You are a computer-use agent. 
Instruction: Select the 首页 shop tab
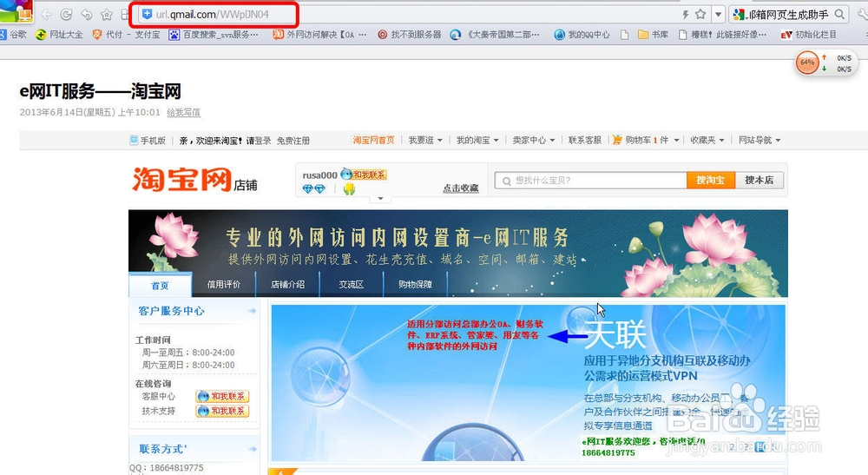160,285
